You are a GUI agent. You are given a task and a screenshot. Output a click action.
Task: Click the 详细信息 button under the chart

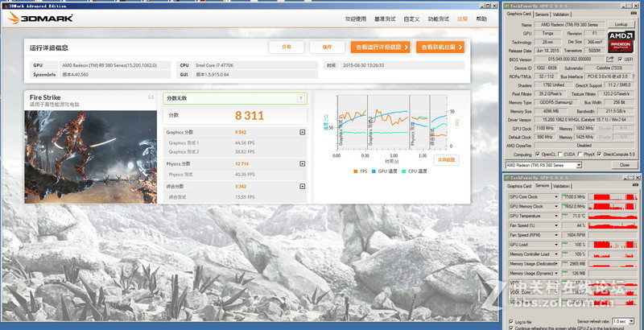pos(446,160)
